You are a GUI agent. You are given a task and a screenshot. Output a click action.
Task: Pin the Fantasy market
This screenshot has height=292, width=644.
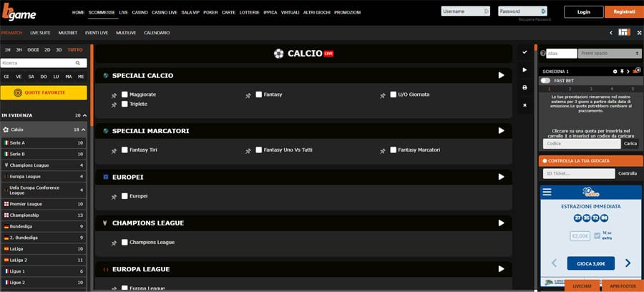[x=248, y=95]
